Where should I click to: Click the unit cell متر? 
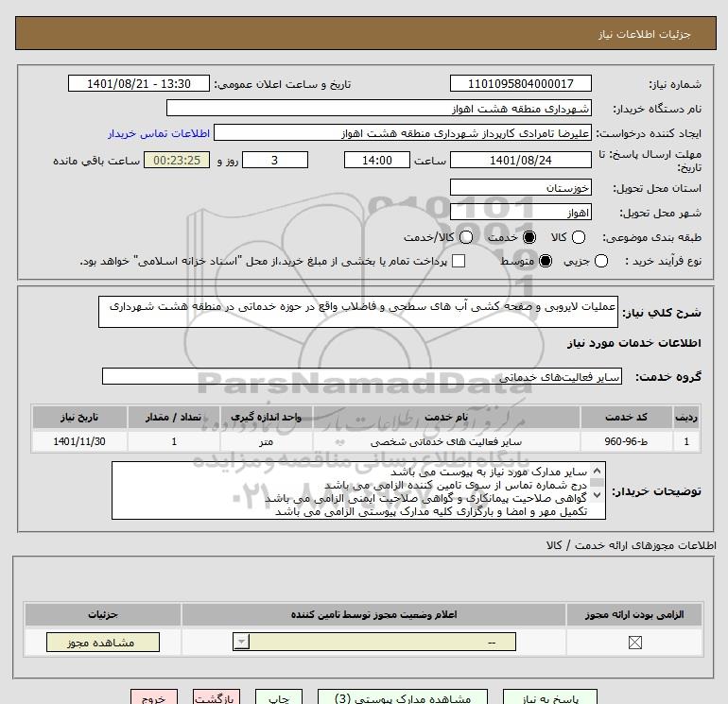(x=266, y=441)
